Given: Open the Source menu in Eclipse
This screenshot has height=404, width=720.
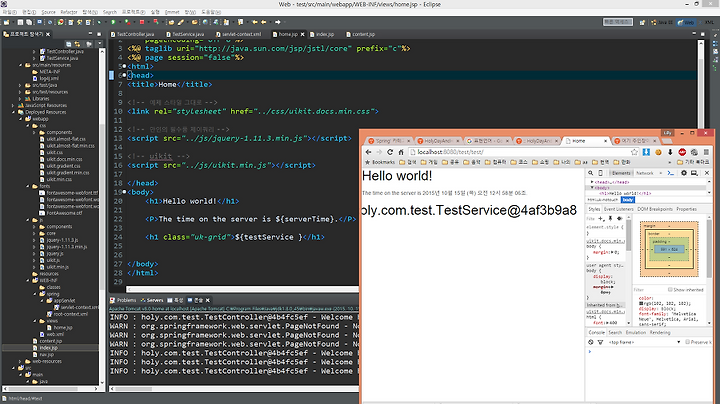Looking at the screenshot, I should pyautogui.click(x=48, y=12).
